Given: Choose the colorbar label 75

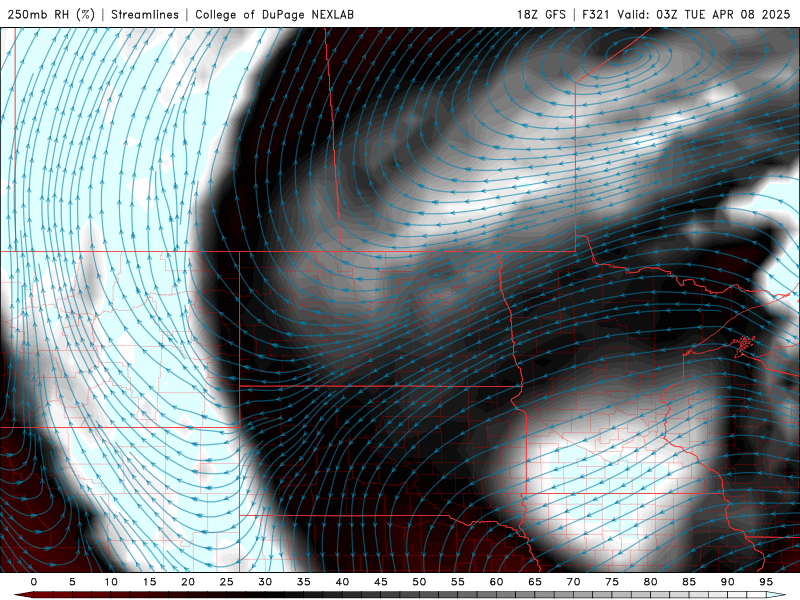Looking at the screenshot, I should 612,582.
